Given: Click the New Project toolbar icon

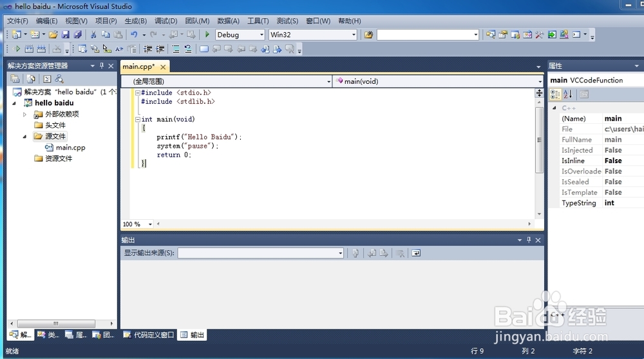Looking at the screenshot, I should (17, 35).
